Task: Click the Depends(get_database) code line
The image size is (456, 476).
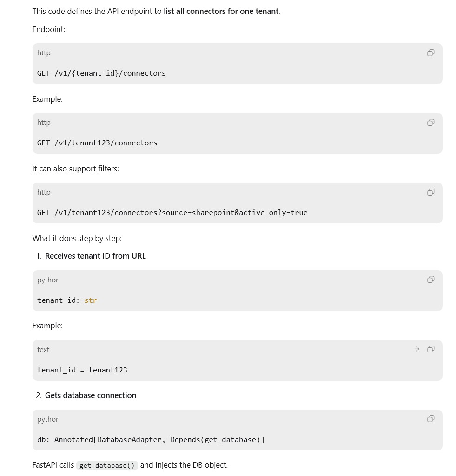Action: 151,440
